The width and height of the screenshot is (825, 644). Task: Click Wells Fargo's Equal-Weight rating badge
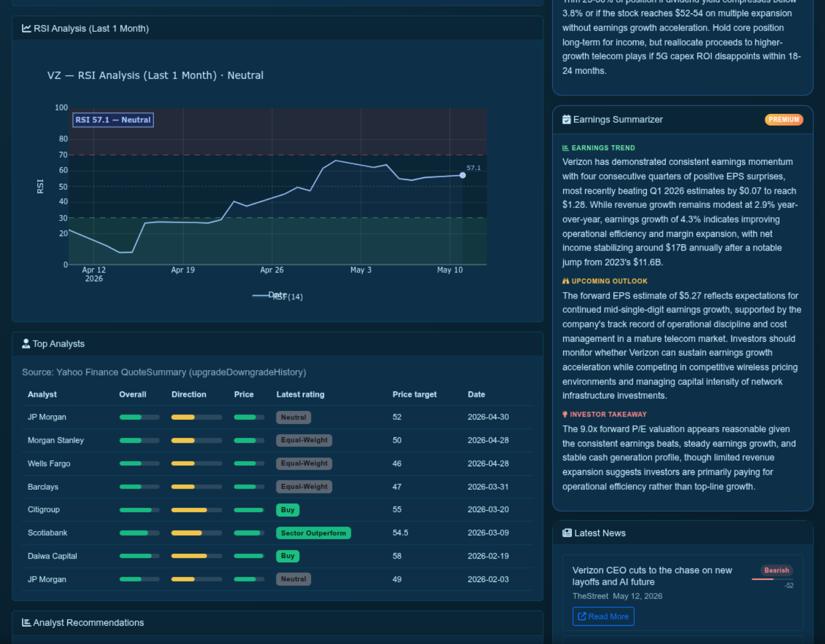click(304, 464)
